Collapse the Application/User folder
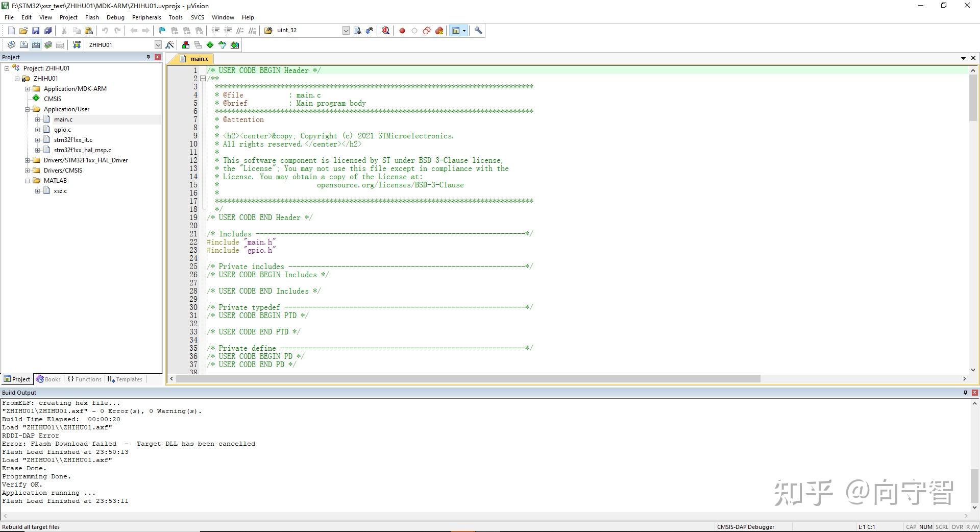This screenshot has height=532, width=980. point(27,109)
